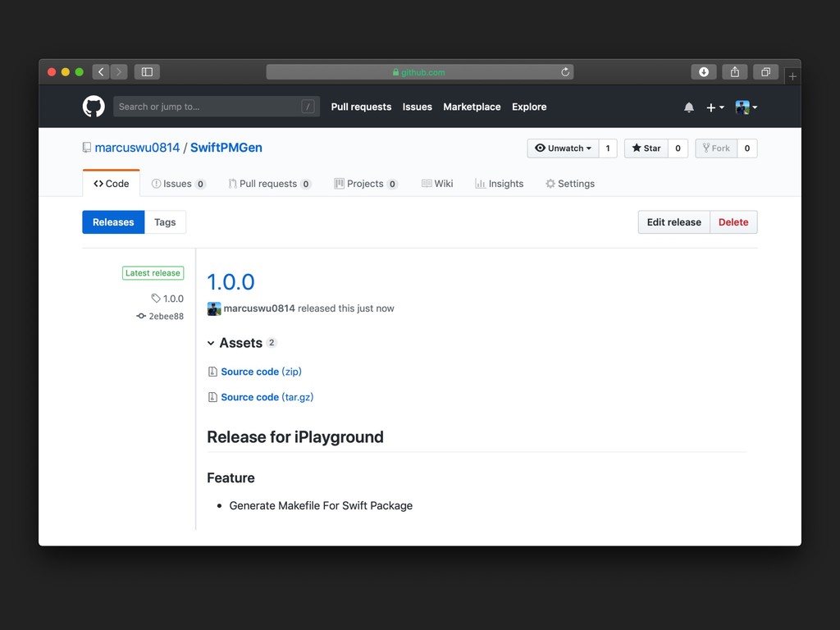Viewport: 840px width, 630px height.
Task: Switch to the repository's Pull requests tab
Action: tap(269, 184)
